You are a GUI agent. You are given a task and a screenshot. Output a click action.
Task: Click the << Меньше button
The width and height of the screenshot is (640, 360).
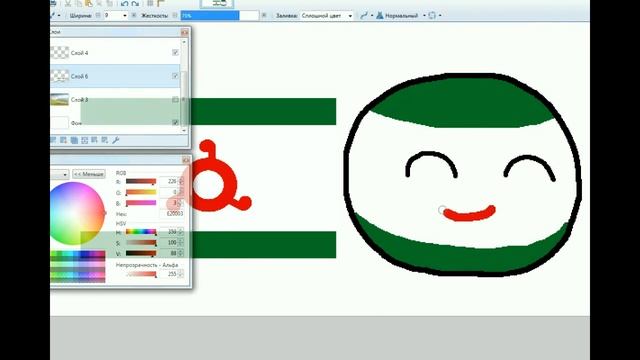point(89,174)
